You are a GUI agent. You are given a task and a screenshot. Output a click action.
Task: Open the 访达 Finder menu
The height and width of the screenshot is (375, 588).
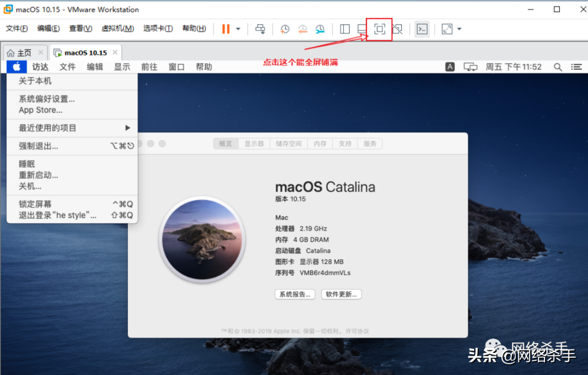(x=40, y=67)
